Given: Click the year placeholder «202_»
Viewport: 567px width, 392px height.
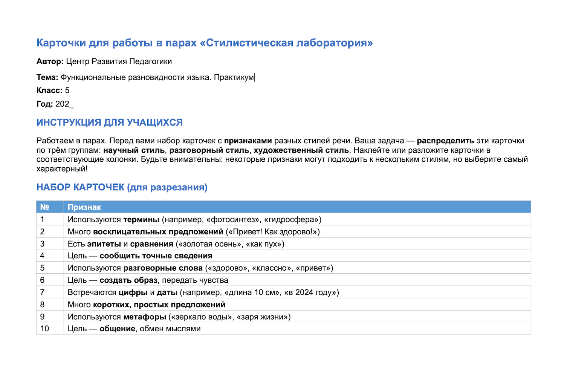Looking at the screenshot, I should click(x=64, y=104).
